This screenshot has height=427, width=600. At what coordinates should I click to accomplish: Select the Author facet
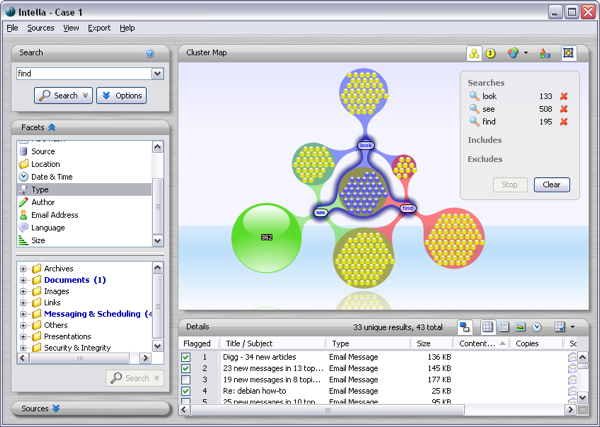[x=43, y=202]
